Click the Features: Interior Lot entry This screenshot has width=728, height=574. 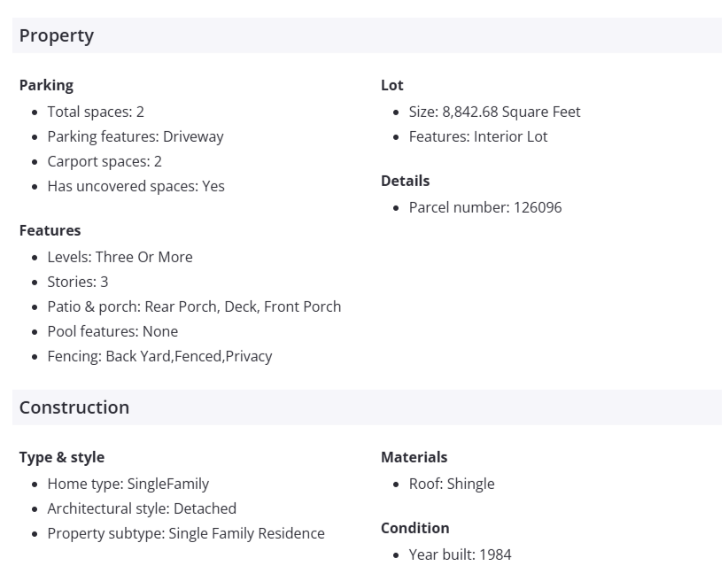tap(478, 136)
